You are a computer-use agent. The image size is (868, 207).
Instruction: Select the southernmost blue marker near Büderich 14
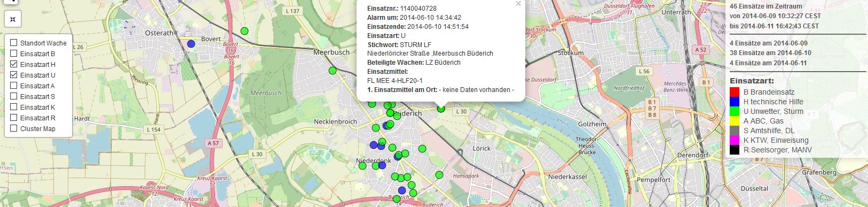402,190
